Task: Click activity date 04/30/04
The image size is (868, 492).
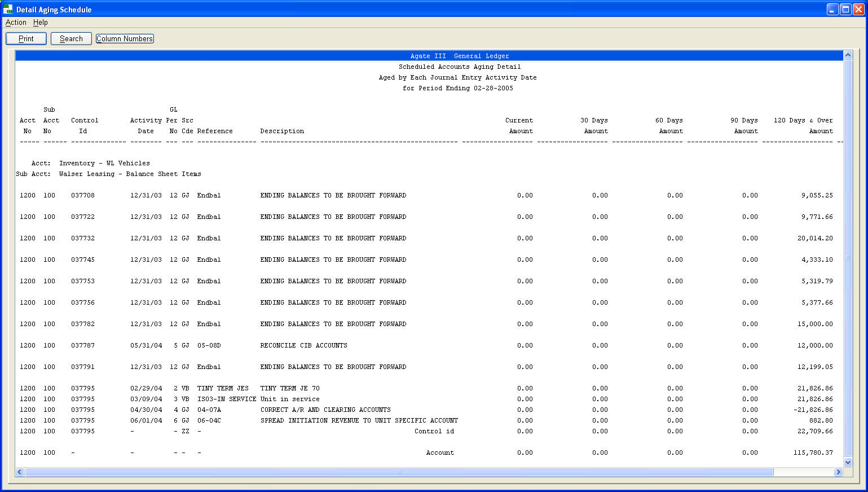Action: click(x=146, y=410)
